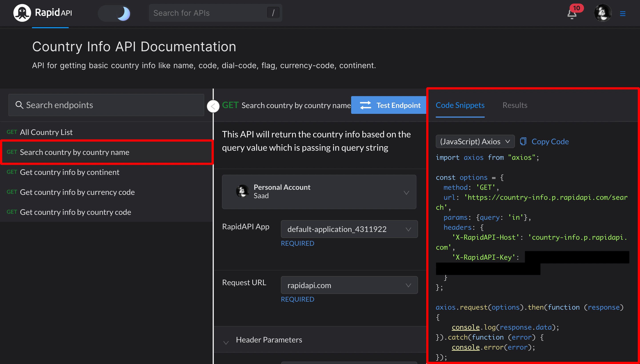Toggle the dark mode moon switch
The width and height of the screenshot is (640, 364).
point(115,13)
